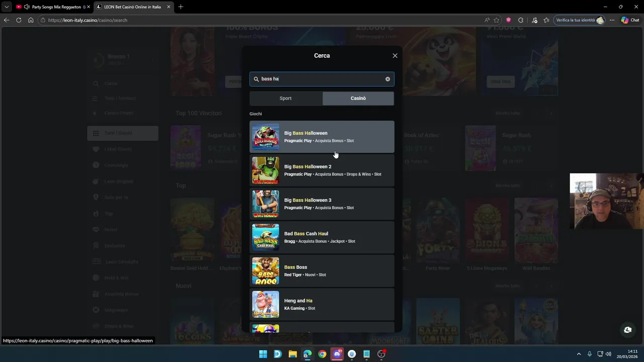This screenshot has height=362, width=644.
Task: Click the address bar URL
Action: (x=88, y=20)
